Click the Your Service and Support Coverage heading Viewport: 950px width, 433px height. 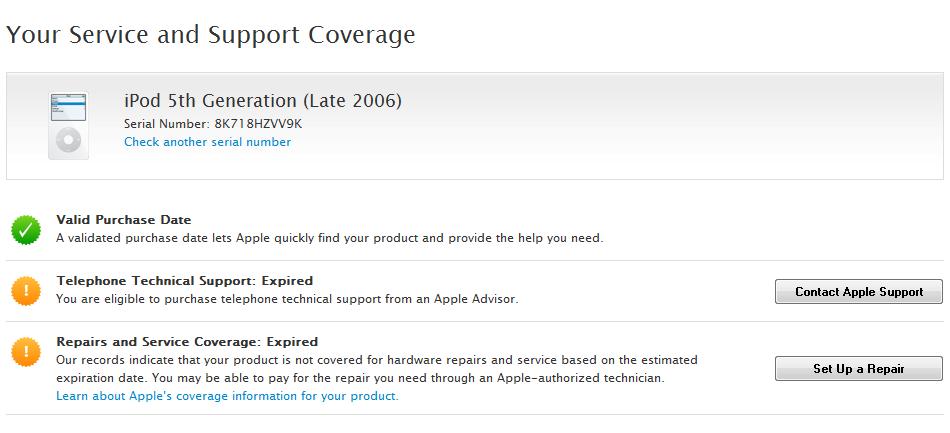click(210, 35)
